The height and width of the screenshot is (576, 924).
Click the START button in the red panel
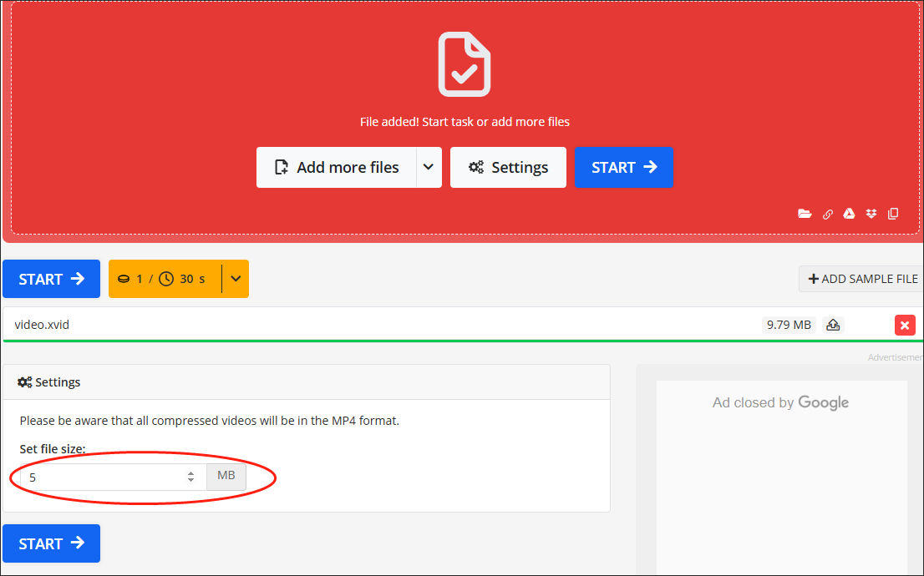click(624, 167)
